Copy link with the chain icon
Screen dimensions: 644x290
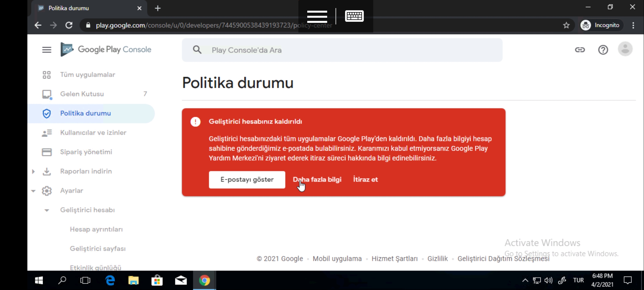[x=580, y=50]
